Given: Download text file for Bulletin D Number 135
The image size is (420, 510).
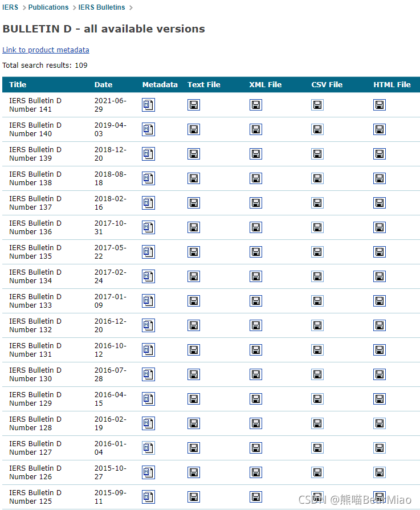Looking at the screenshot, I should [194, 252].
